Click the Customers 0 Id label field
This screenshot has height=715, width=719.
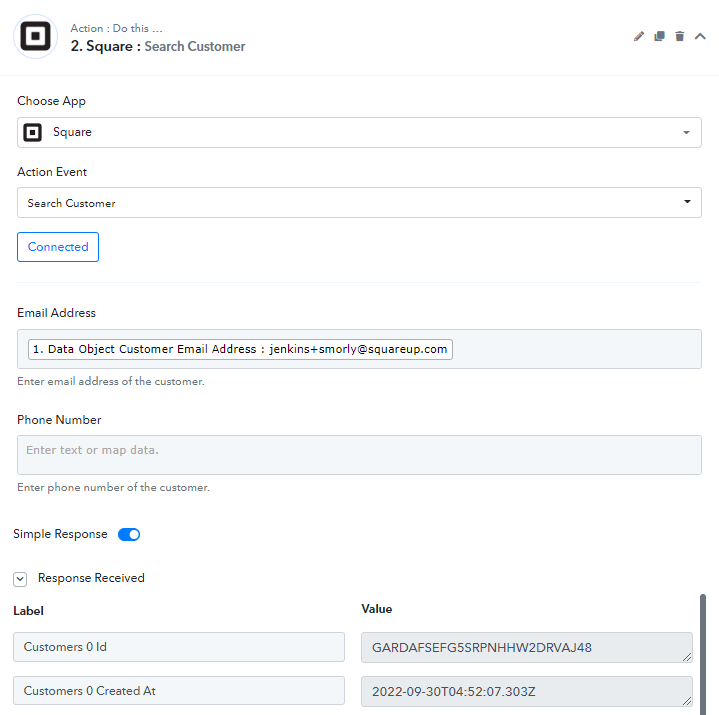coord(179,647)
